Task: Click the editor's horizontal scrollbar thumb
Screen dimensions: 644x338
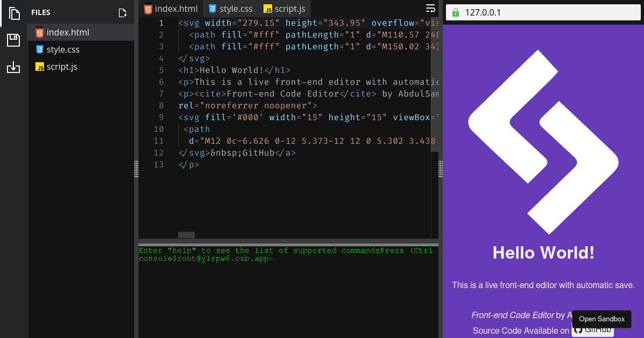Action: pos(186,234)
